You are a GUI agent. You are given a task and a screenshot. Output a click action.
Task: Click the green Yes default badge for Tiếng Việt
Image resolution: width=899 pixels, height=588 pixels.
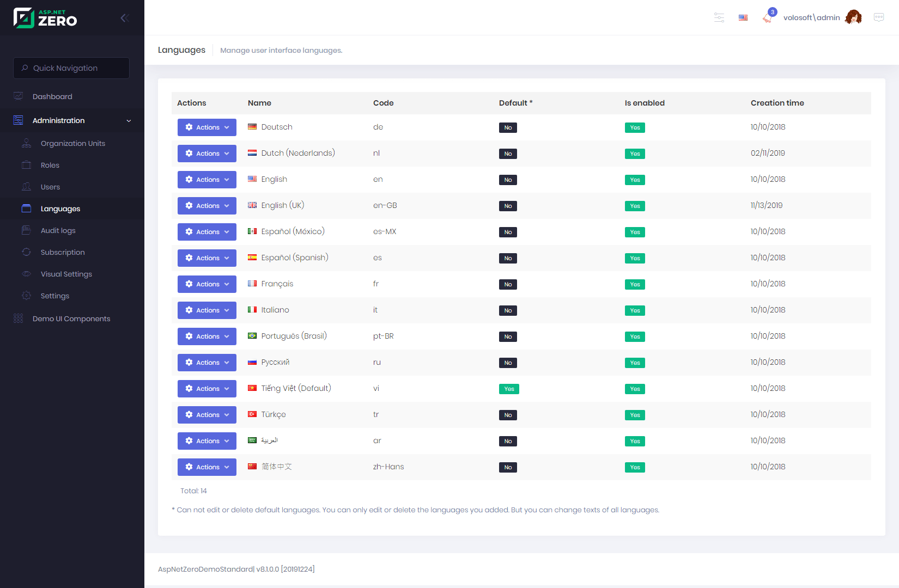(x=509, y=389)
